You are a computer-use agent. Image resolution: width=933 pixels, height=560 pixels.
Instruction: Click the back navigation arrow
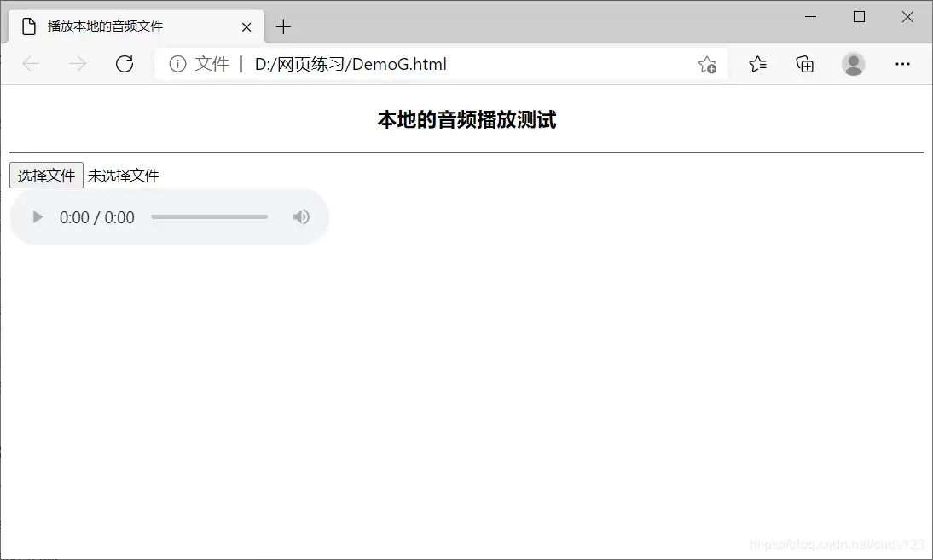point(29,63)
